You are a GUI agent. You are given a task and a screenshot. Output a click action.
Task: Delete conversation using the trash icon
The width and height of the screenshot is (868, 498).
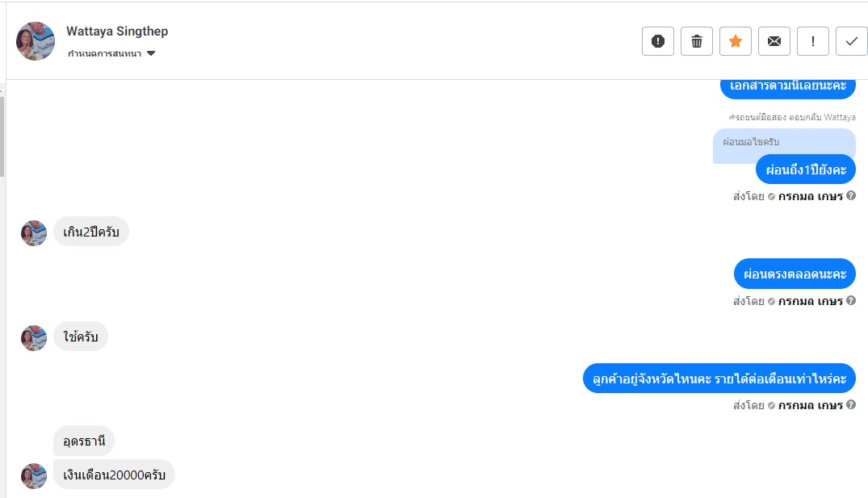697,41
